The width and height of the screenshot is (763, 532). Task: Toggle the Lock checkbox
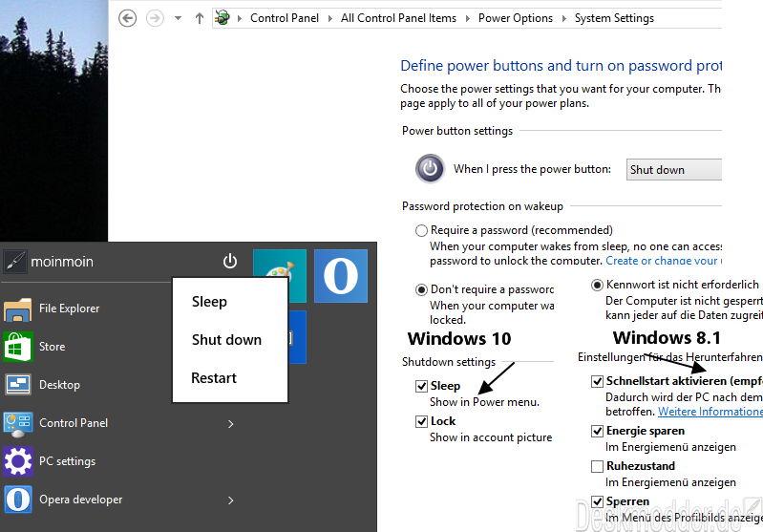421,421
